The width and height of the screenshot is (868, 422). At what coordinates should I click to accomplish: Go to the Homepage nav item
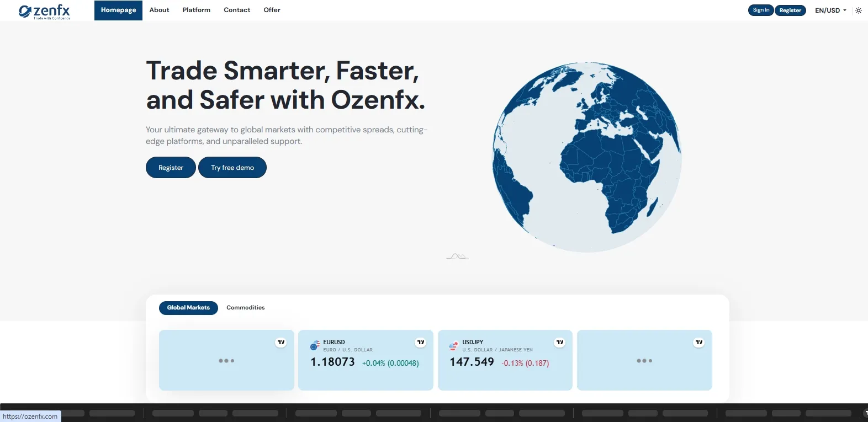click(x=118, y=10)
